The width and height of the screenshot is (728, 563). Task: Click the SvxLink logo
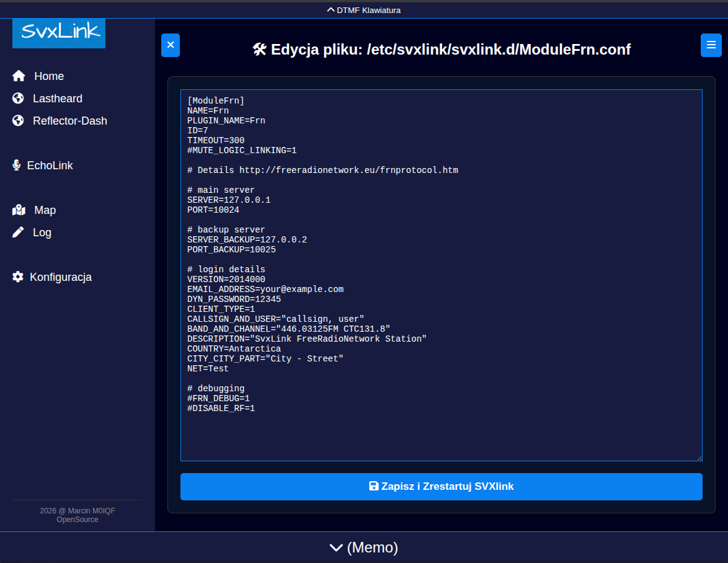point(59,33)
